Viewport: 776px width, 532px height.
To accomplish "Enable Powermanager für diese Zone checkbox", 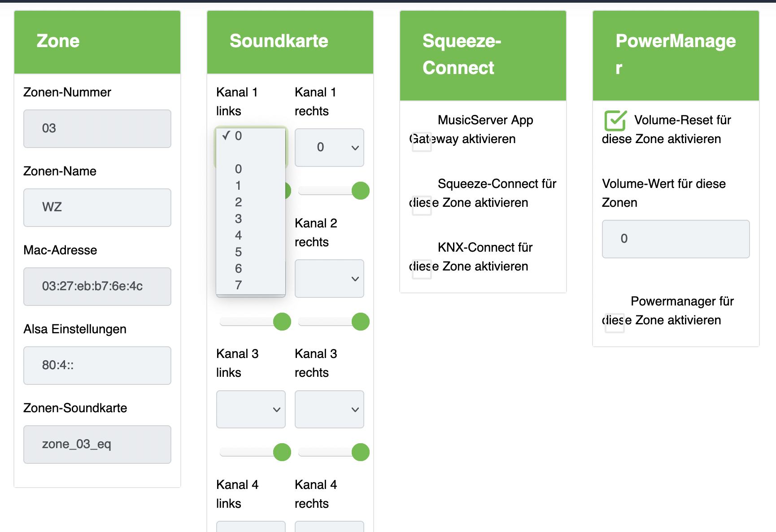I will (615, 323).
